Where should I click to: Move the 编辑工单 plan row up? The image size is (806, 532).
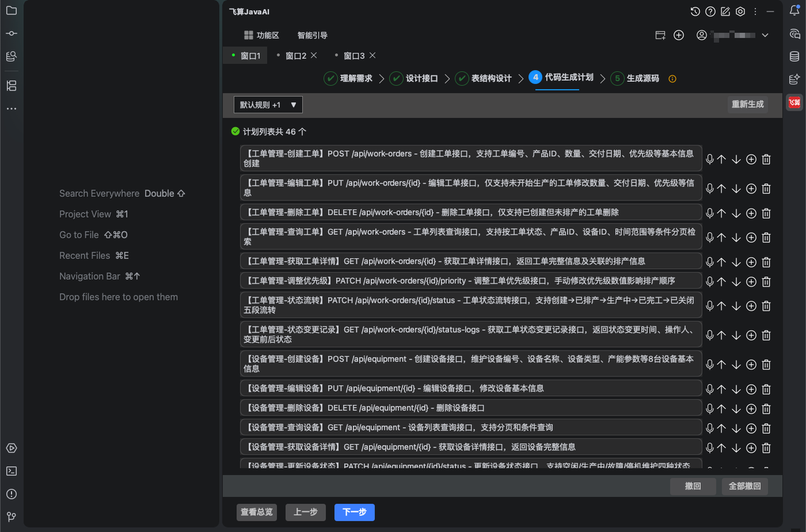[x=722, y=188]
